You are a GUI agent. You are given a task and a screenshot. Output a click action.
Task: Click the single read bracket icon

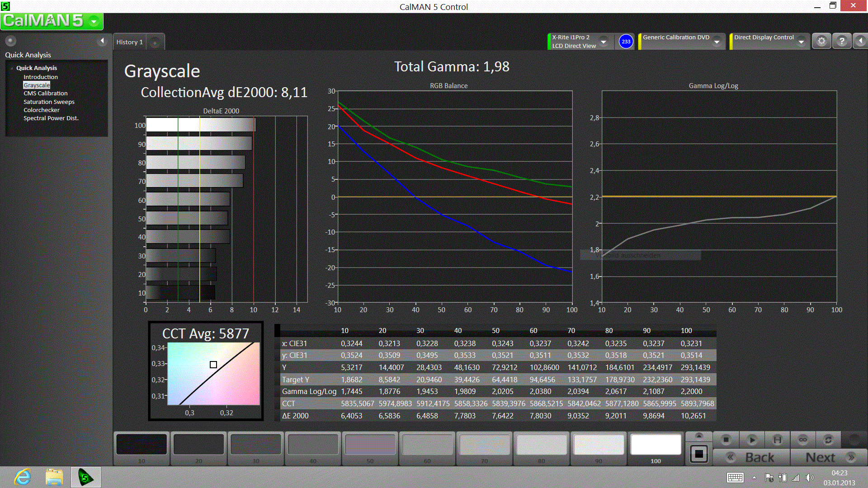pyautogui.click(x=777, y=439)
